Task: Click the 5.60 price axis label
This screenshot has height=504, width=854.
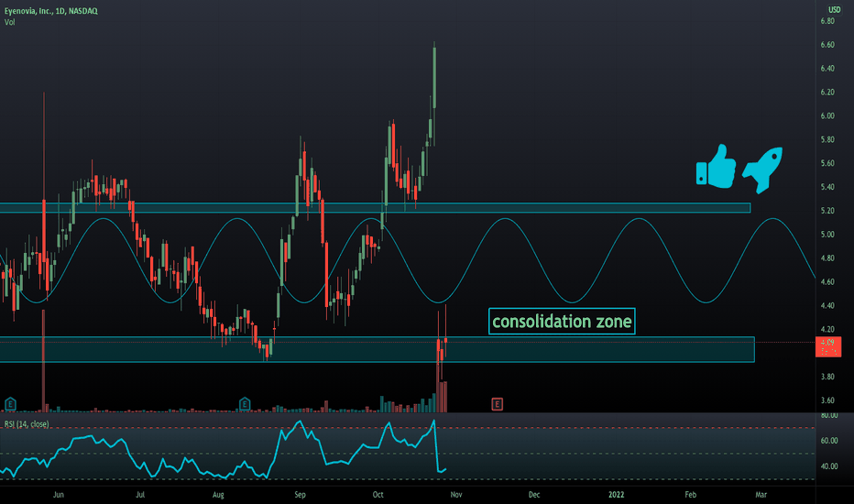Action: click(x=827, y=163)
